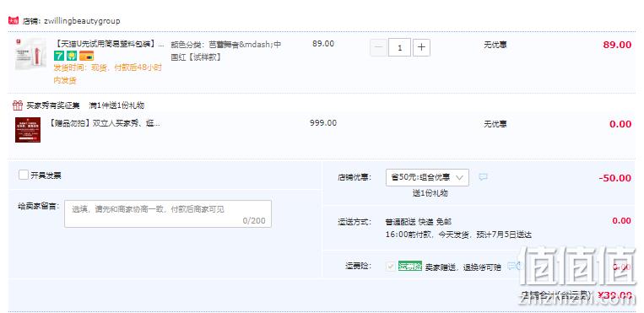This screenshot has width=644, height=313.
Task: Click the red Tmall logo beside store name
Action: tap(14, 20)
